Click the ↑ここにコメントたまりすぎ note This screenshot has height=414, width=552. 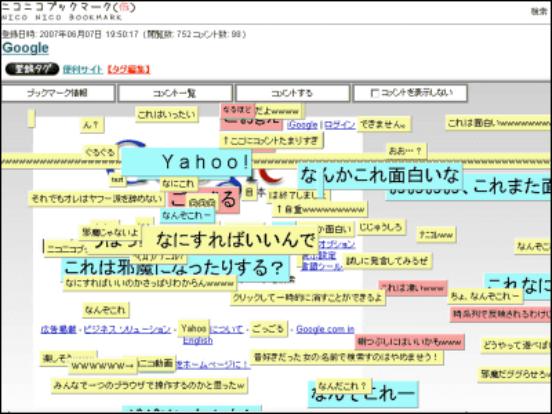point(271,141)
